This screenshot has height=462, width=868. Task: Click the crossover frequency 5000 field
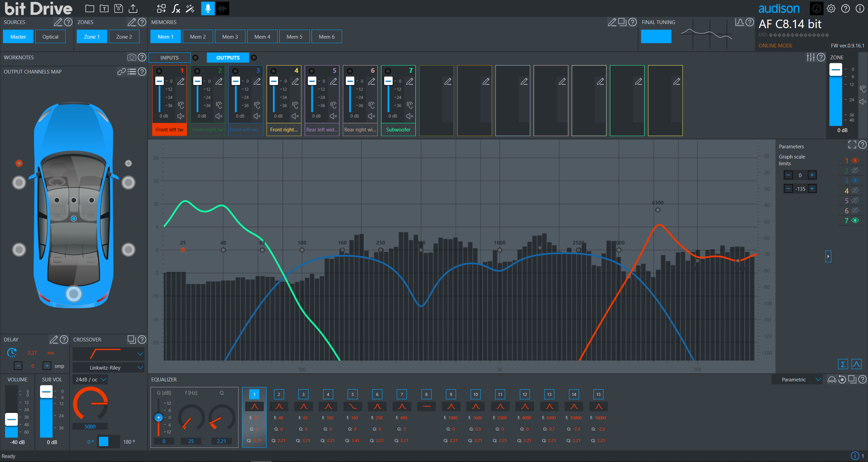[x=90, y=427]
